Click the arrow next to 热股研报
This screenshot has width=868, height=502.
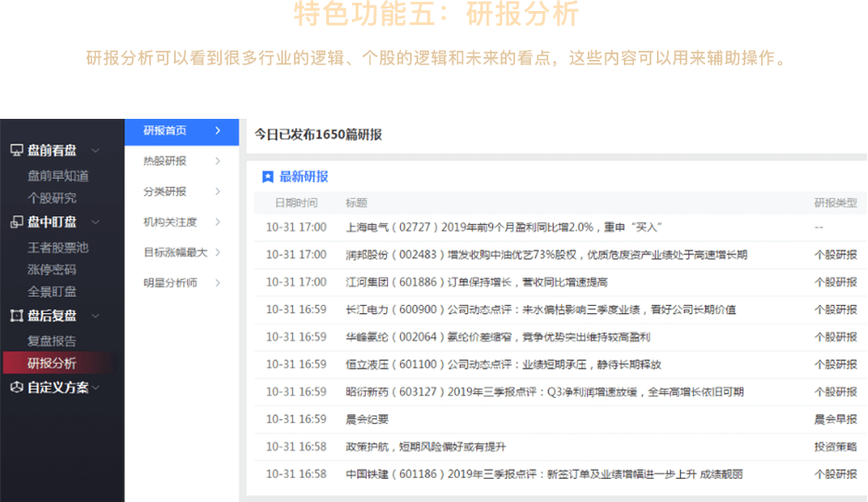pyautogui.click(x=218, y=161)
